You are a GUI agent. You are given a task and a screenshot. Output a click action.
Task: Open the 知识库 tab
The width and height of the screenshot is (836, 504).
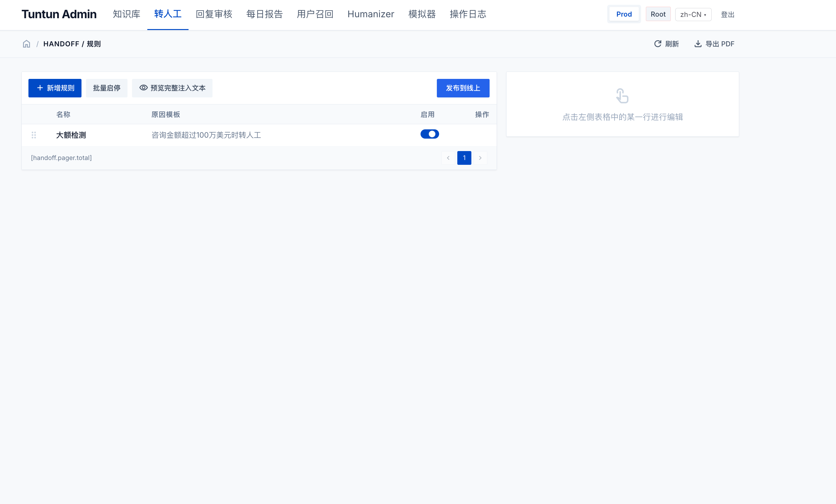tap(127, 14)
